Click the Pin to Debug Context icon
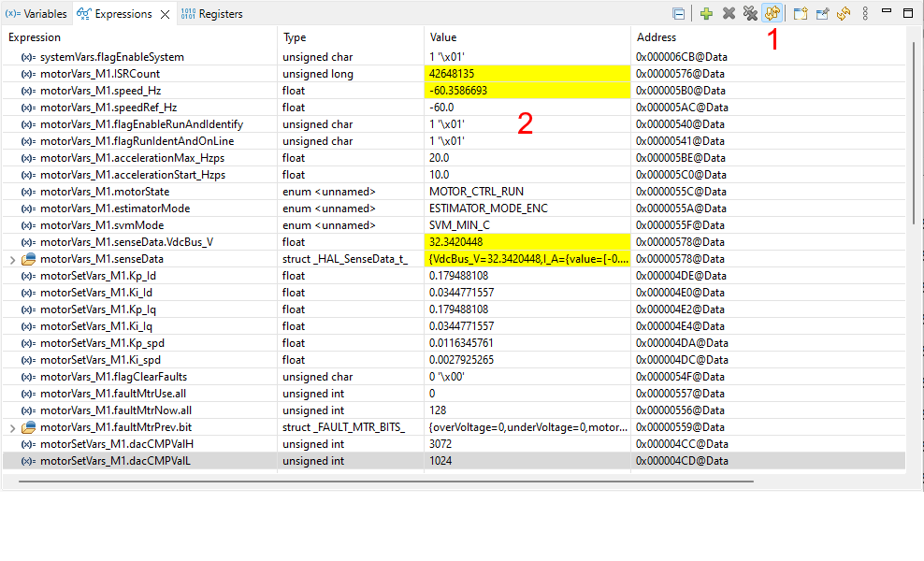924x561 pixels. pos(822,14)
